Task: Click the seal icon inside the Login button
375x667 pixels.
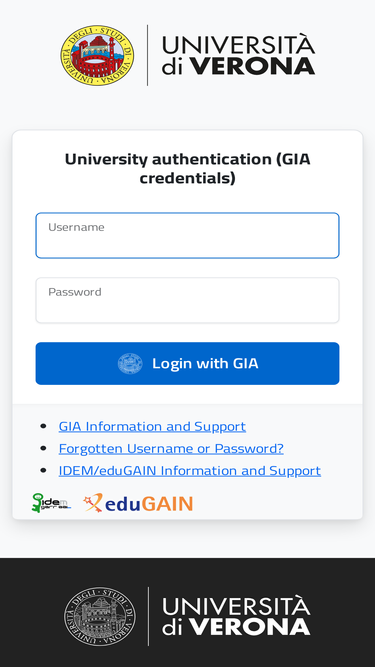Action: pos(130,364)
